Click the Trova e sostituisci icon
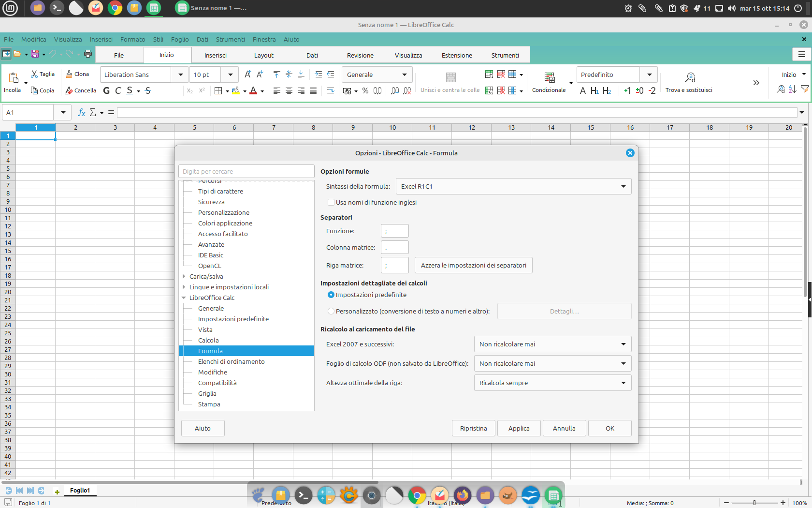 [x=690, y=77]
